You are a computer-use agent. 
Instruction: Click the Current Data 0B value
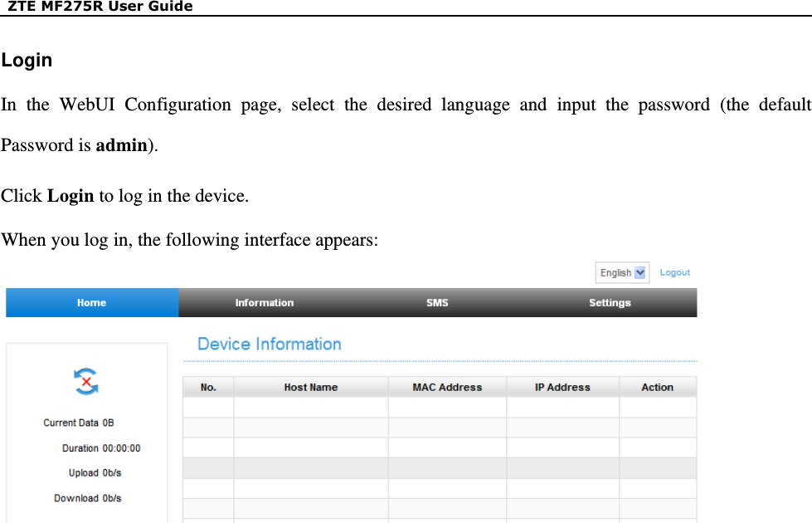click(x=79, y=423)
